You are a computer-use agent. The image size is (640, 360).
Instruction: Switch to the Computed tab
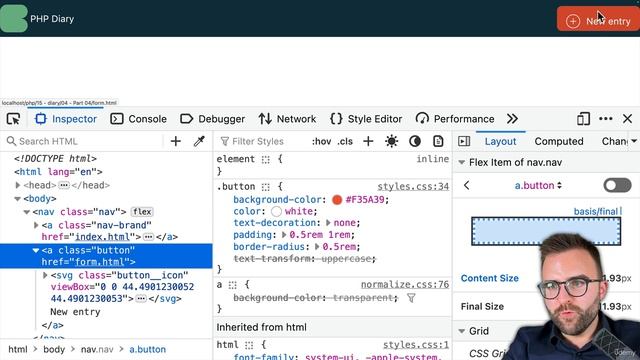[559, 141]
